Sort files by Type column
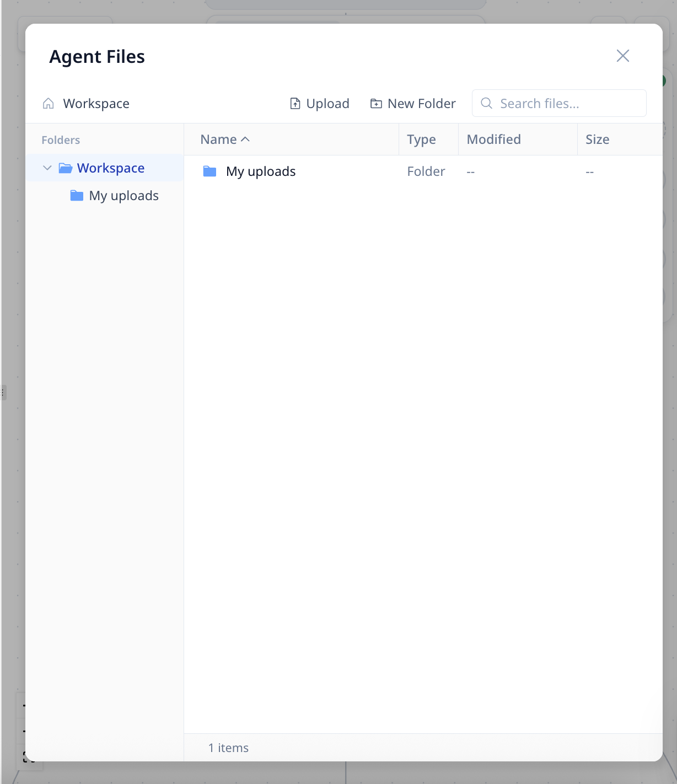This screenshot has width=677, height=784. [x=421, y=139]
